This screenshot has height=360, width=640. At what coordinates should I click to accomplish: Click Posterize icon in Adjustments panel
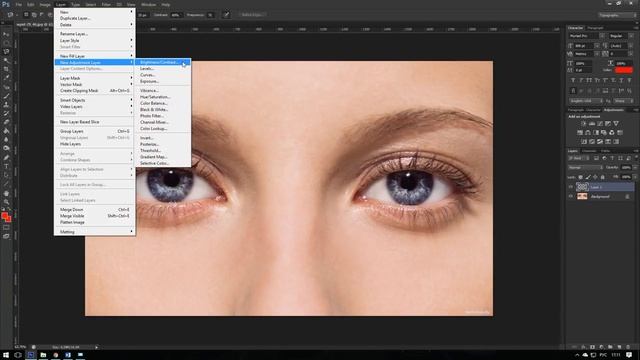pyautogui.click(x=592, y=142)
